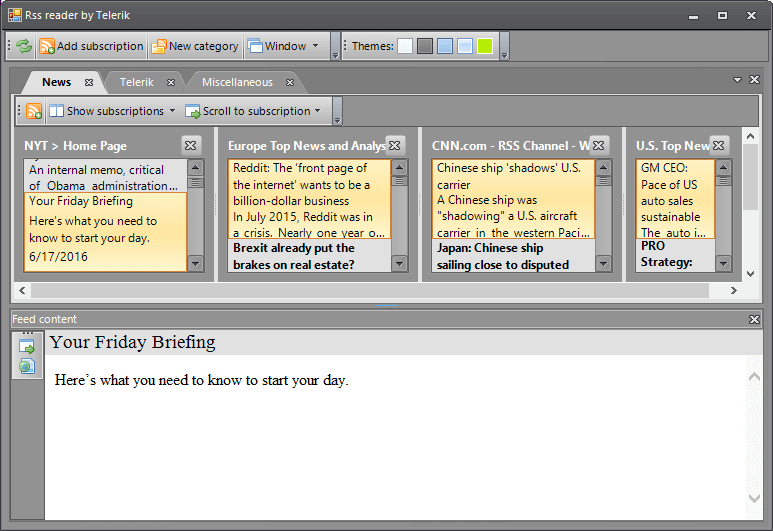Close the Telerik tab
The width and height of the screenshot is (773, 531).
(x=171, y=82)
